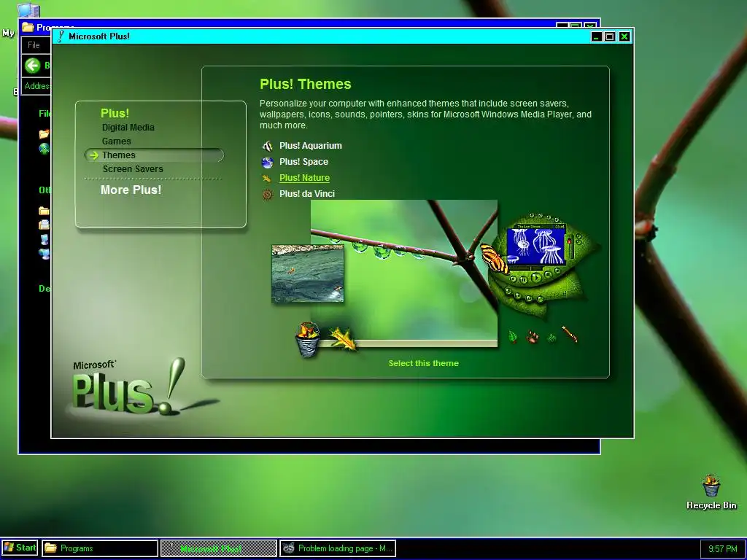The image size is (747, 560).
Task: Click the Start button
Action: [x=20, y=548]
